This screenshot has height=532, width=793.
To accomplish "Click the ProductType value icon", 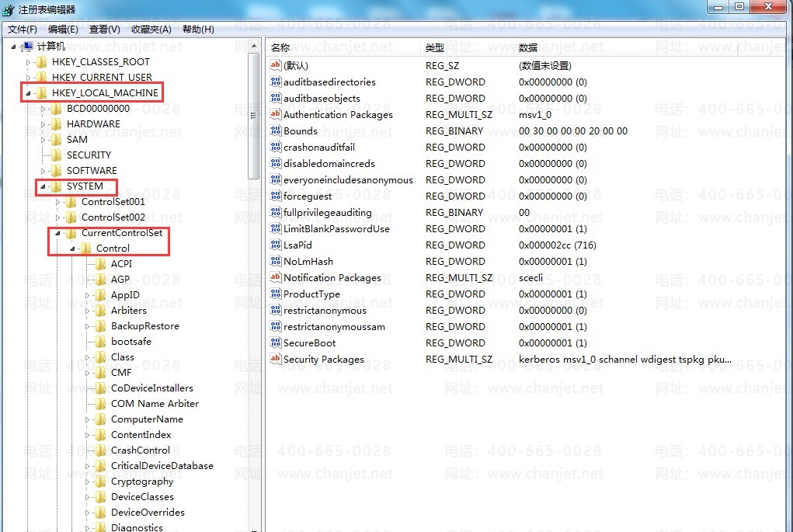I will click(275, 294).
